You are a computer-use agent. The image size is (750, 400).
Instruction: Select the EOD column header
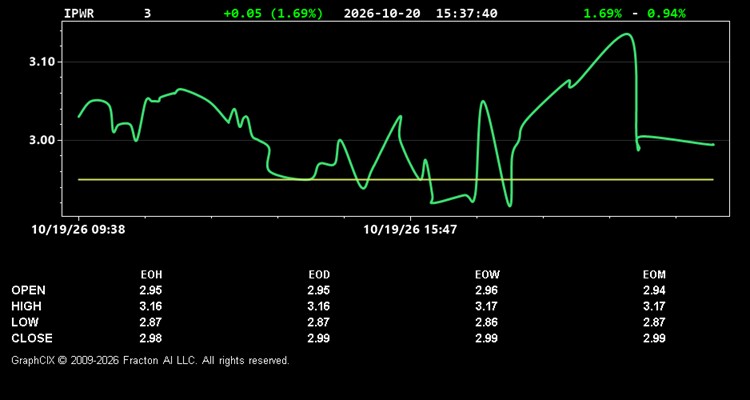pyautogui.click(x=319, y=275)
